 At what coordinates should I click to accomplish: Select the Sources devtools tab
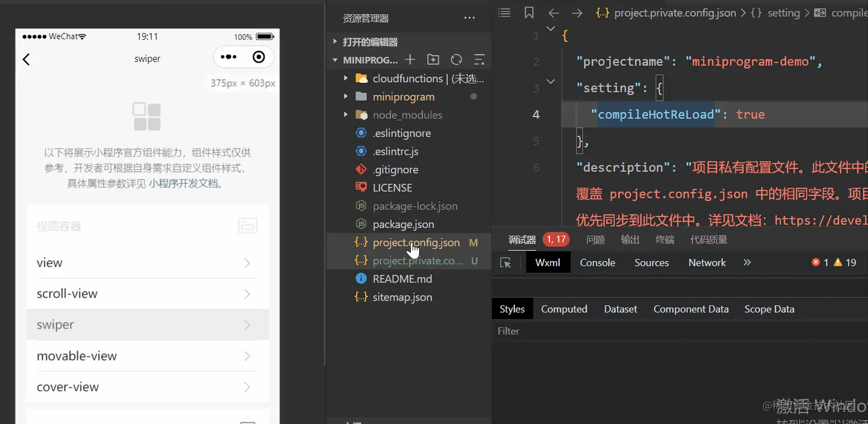[652, 263]
